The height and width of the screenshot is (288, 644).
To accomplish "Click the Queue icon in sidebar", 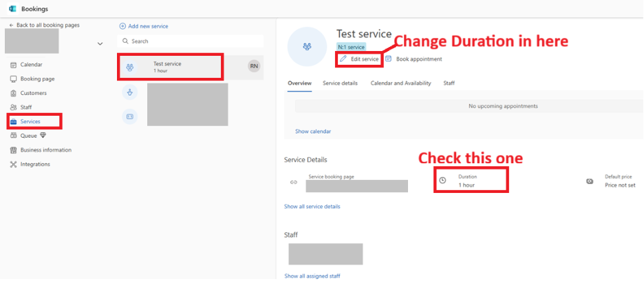I will coord(13,136).
